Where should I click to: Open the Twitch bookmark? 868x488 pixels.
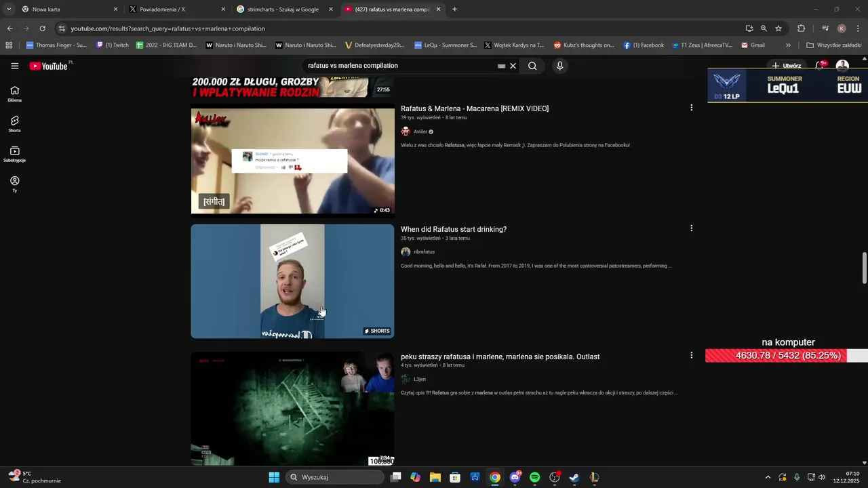click(113, 45)
